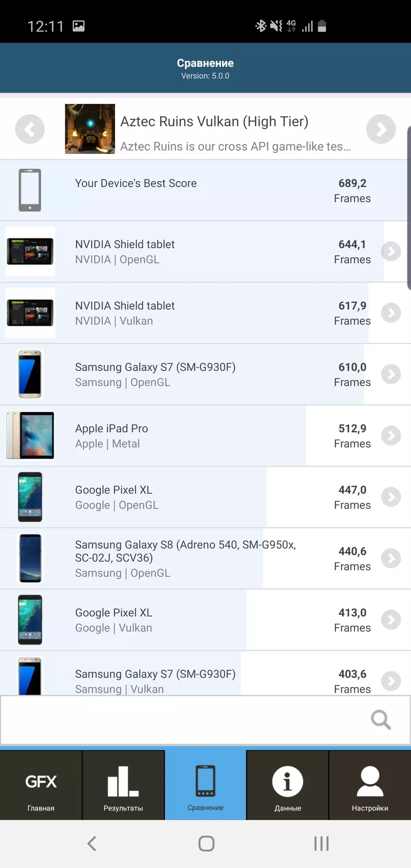This screenshot has height=868, width=411.
Task: Expand Apple iPad Pro details chevron
Action: click(391, 435)
